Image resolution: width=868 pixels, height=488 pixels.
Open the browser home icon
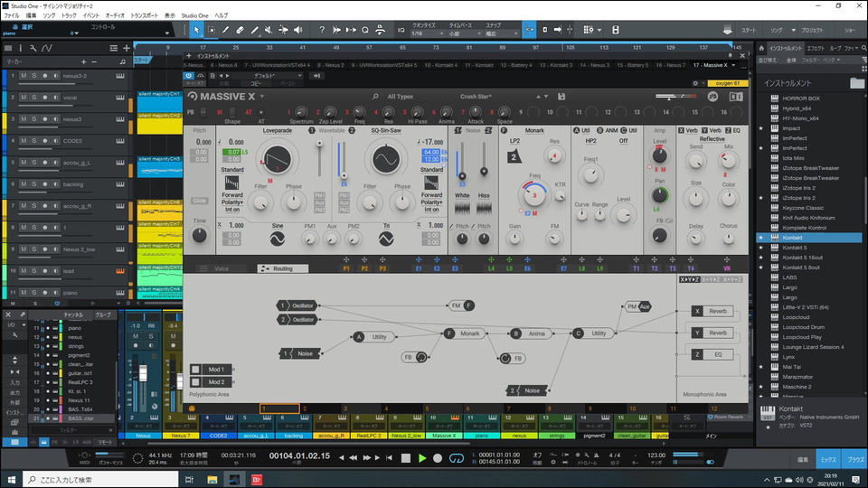(761, 48)
